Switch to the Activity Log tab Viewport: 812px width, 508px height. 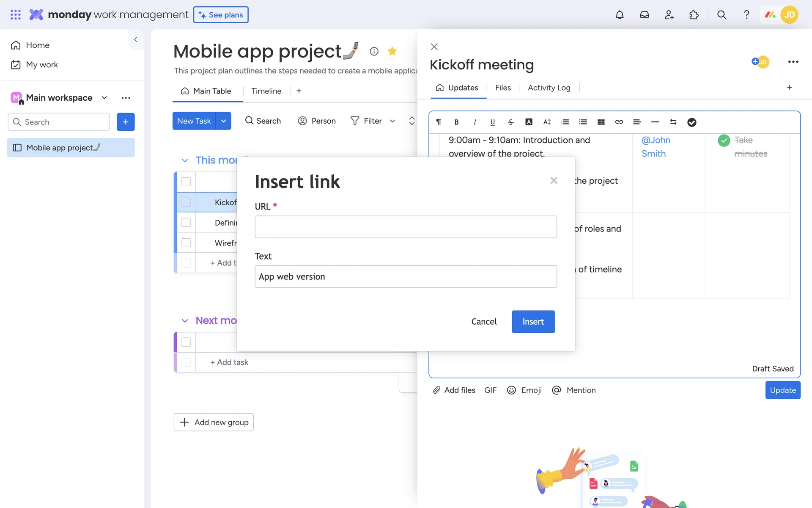pyautogui.click(x=549, y=88)
